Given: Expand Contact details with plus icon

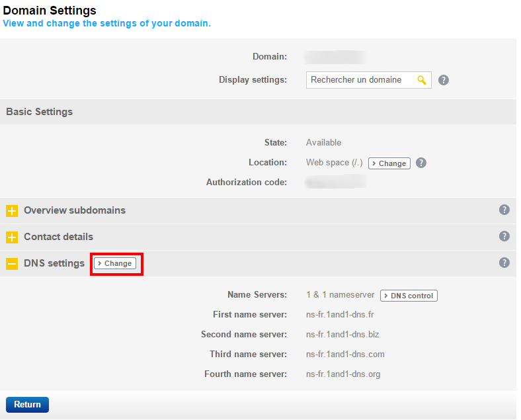Looking at the screenshot, I should pyautogui.click(x=12, y=237).
